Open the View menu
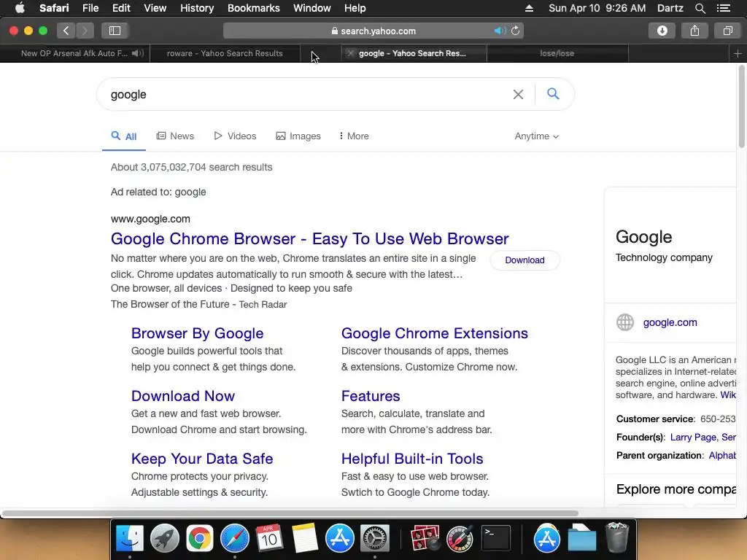This screenshot has width=747, height=560. point(155,8)
